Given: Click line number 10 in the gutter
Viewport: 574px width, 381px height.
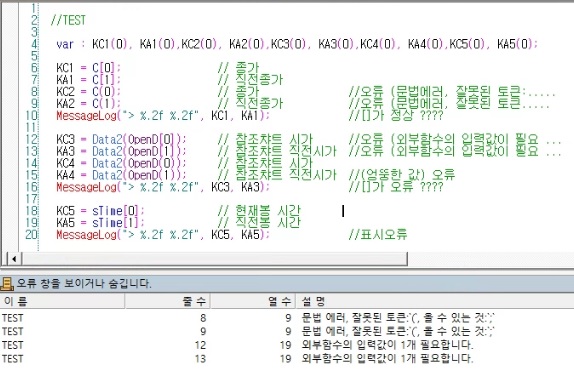Looking at the screenshot, I should pos(31,116).
